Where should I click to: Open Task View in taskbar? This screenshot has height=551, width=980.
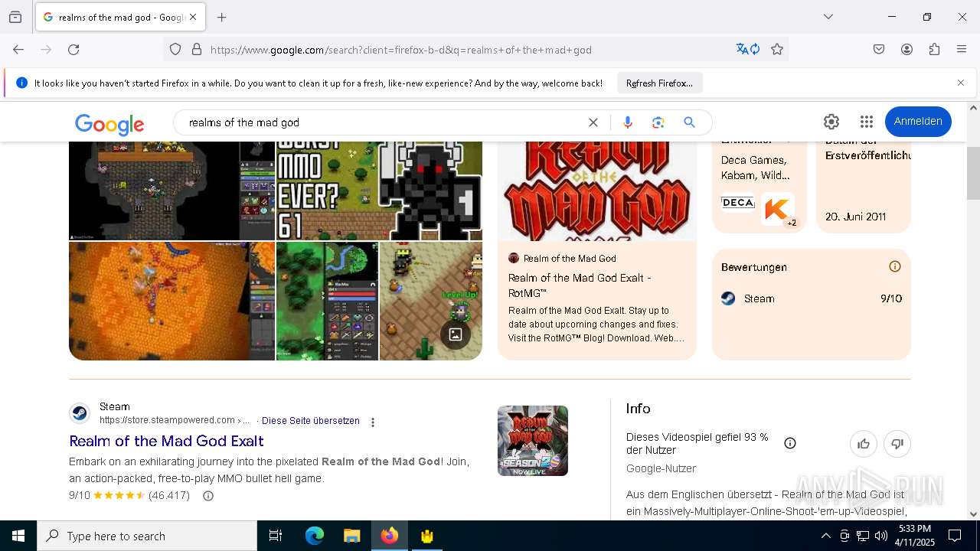click(276, 536)
